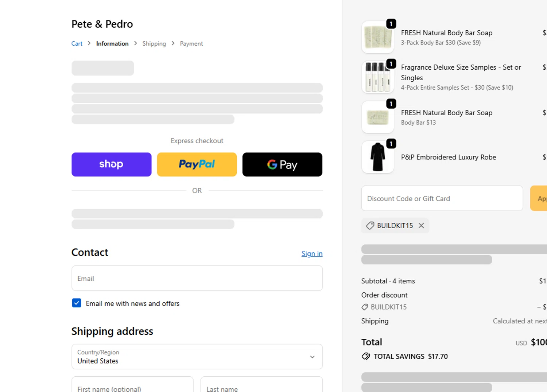Open the Sign in link
The image size is (547, 392).
pyautogui.click(x=312, y=253)
